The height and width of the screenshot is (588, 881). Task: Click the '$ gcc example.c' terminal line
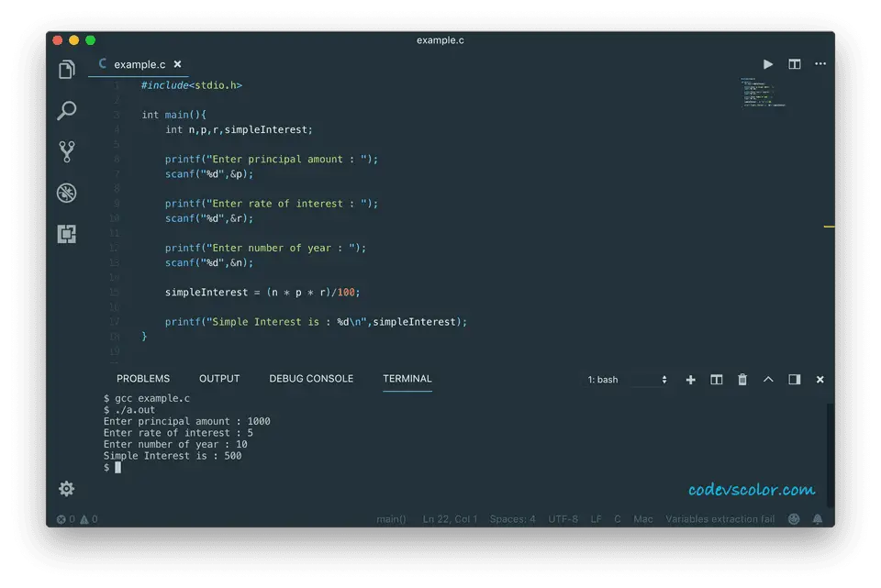(x=147, y=398)
